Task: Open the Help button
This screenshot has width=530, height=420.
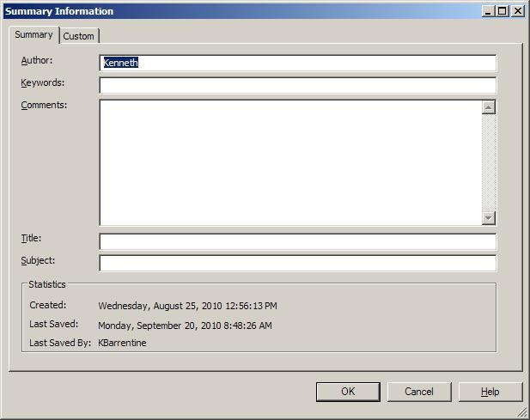Action: click(x=490, y=392)
